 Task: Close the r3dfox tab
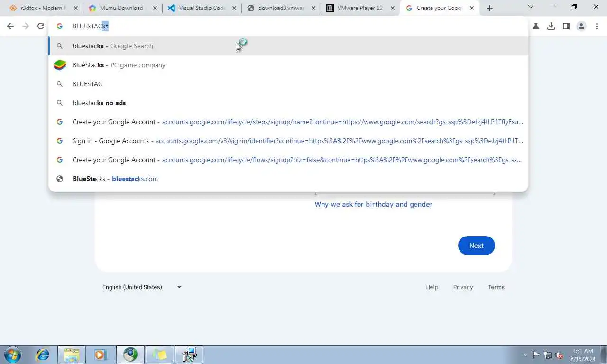point(75,8)
